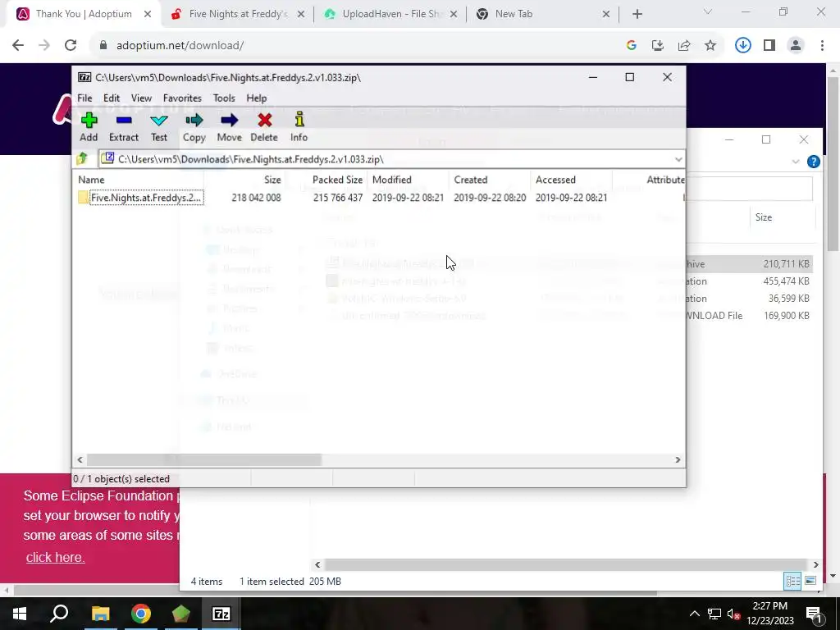Click the Google icon in address bar
Viewport: 840px width, 630px height.
(x=632, y=46)
